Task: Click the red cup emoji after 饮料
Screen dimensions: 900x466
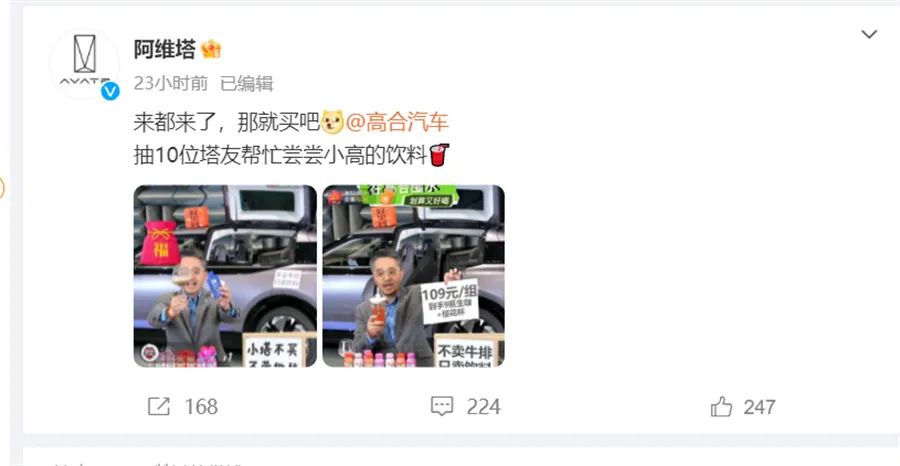Action: click(439, 155)
